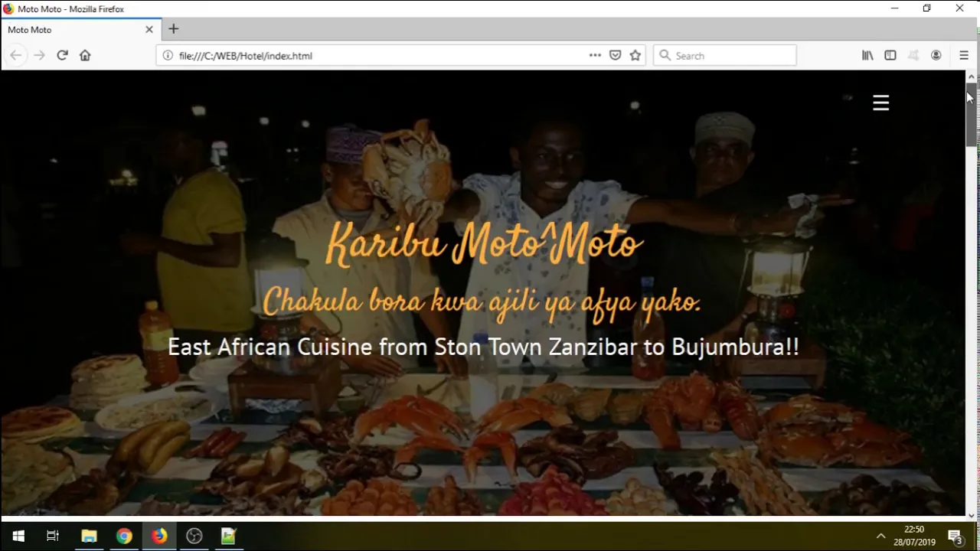Open Task View on taskbar
Viewport: 980px width, 551px height.
pyautogui.click(x=53, y=536)
